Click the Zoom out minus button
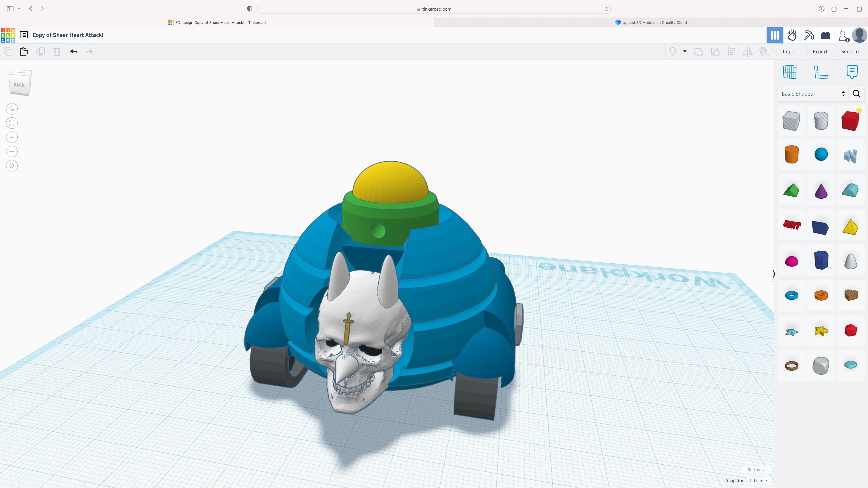This screenshot has width=868, height=488. (12, 151)
